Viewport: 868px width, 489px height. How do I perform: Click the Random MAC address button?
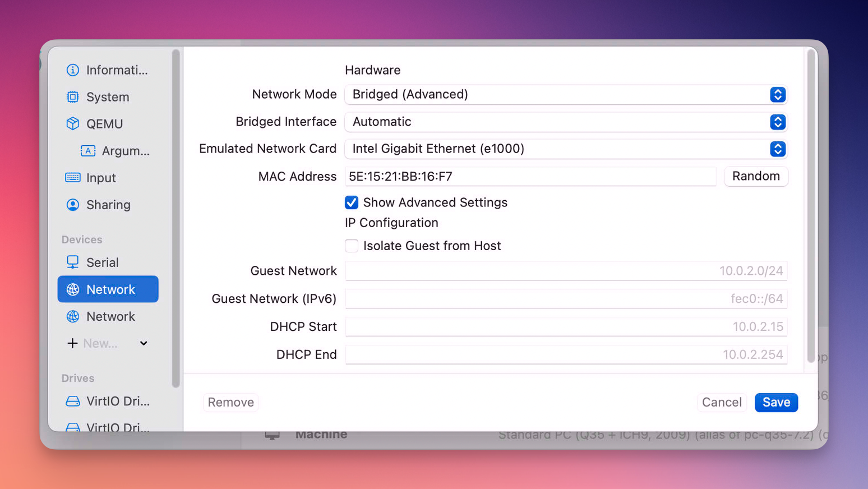pos(755,176)
